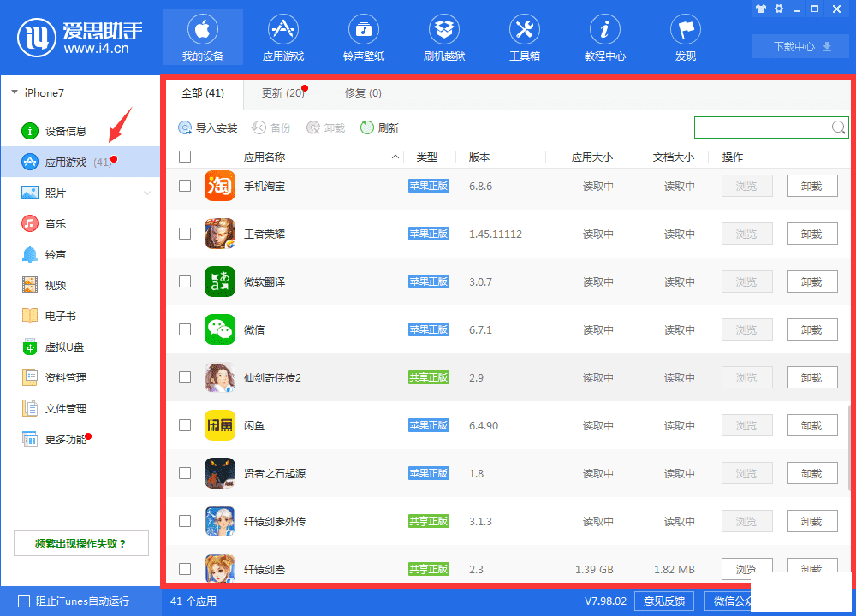Screen dimensions: 856x616
Task: Switch to the 全部 (41) tab
Action: point(203,93)
